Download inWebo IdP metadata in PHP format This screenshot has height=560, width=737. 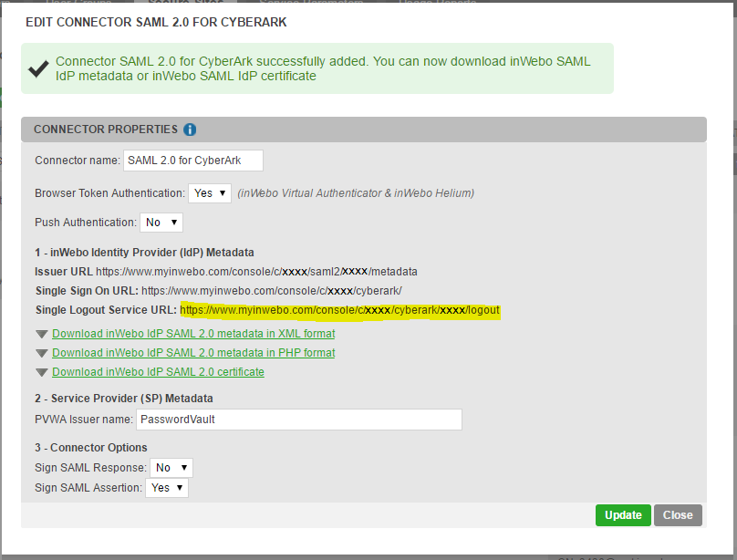point(193,353)
